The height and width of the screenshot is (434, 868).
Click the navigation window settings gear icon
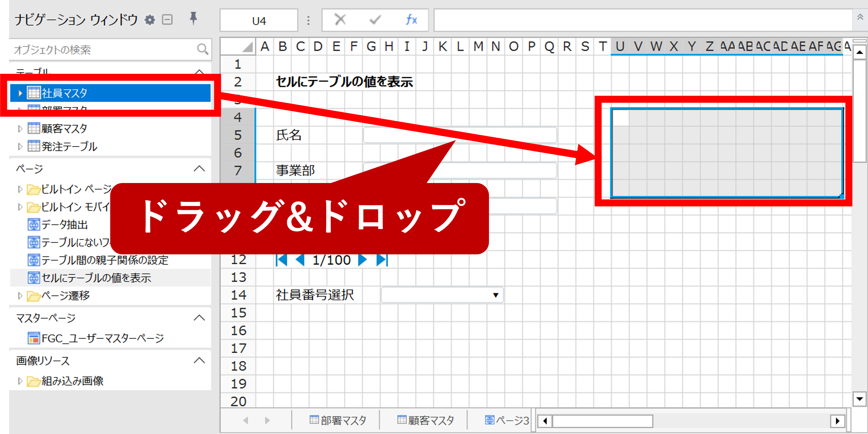click(150, 20)
